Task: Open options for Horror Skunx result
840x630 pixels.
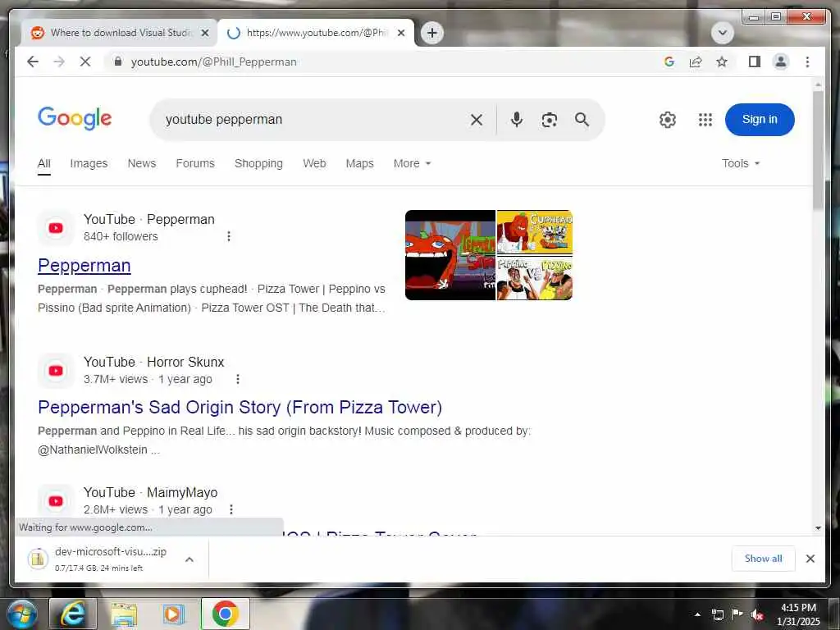Action: pyautogui.click(x=238, y=379)
